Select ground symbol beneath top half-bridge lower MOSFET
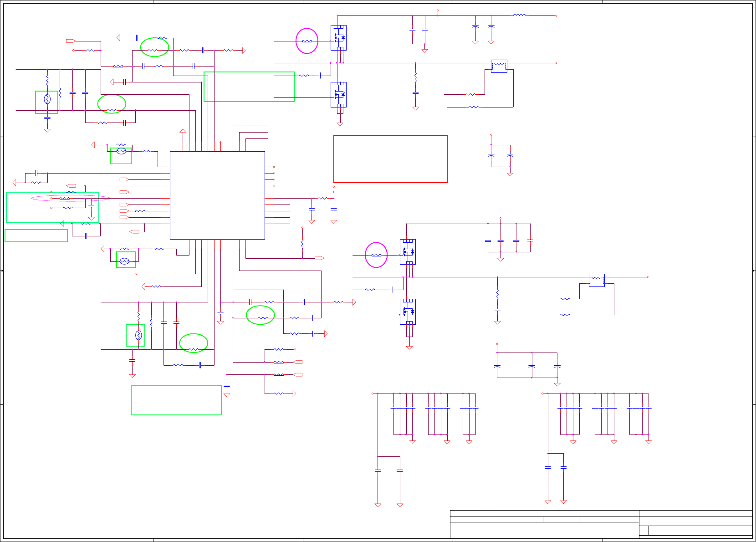This screenshot has width=756, height=542. [x=340, y=124]
